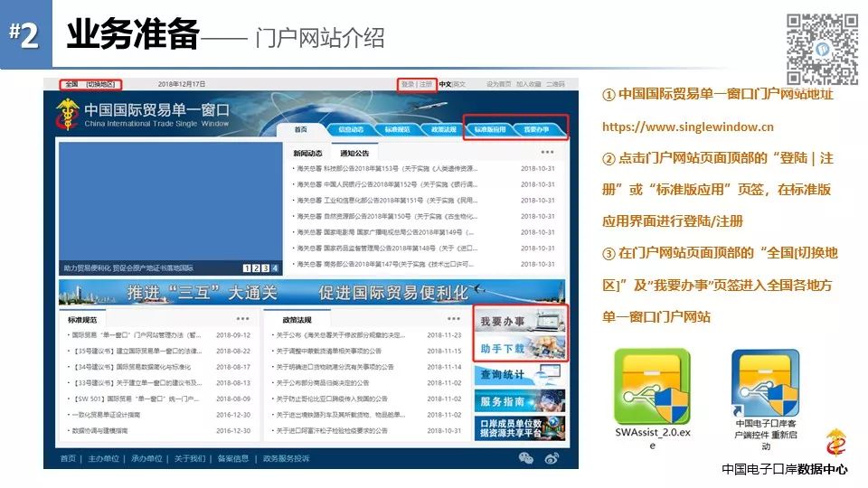Click 全国 region label in top bar

pyautogui.click(x=72, y=85)
